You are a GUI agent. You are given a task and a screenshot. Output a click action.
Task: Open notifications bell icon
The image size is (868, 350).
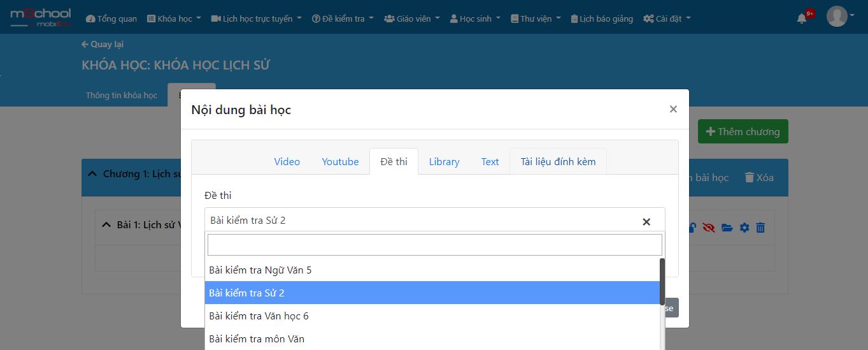click(802, 18)
